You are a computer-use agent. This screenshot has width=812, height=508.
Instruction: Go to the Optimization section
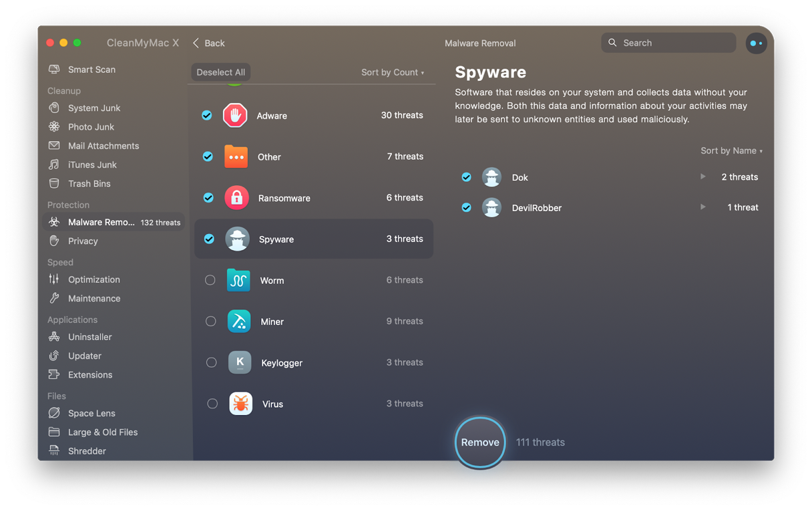93,279
